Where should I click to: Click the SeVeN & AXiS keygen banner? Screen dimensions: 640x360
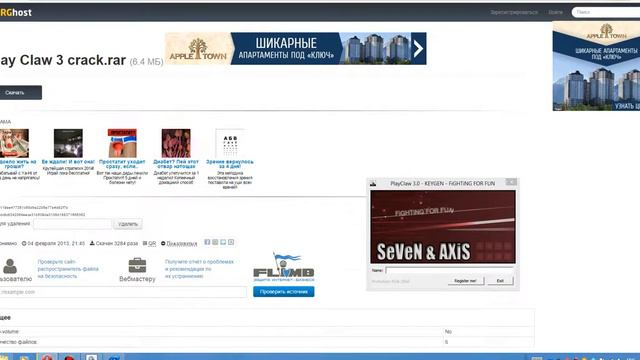click(x=443, y=227)
